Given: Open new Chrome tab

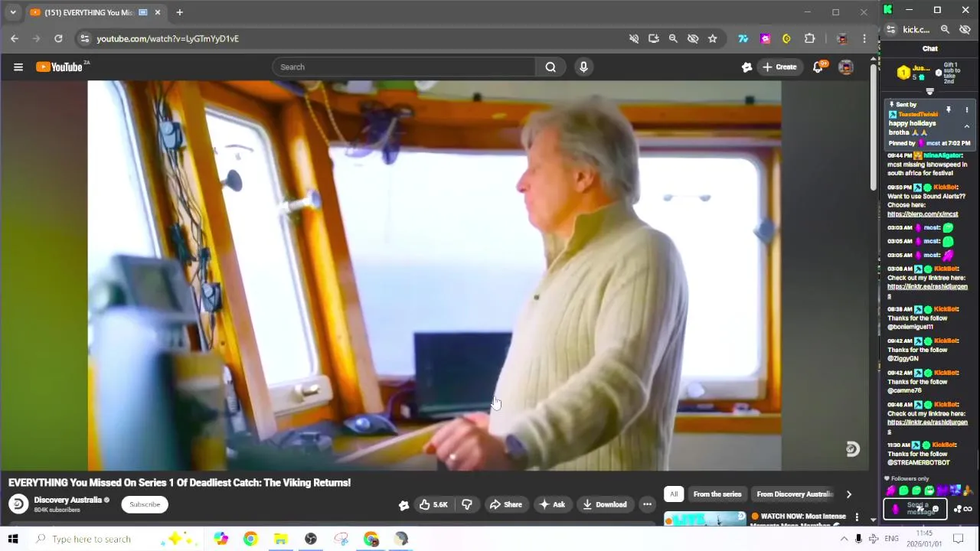Looking at the screenshot, I should pyautogui.click(x=179, y=12).
